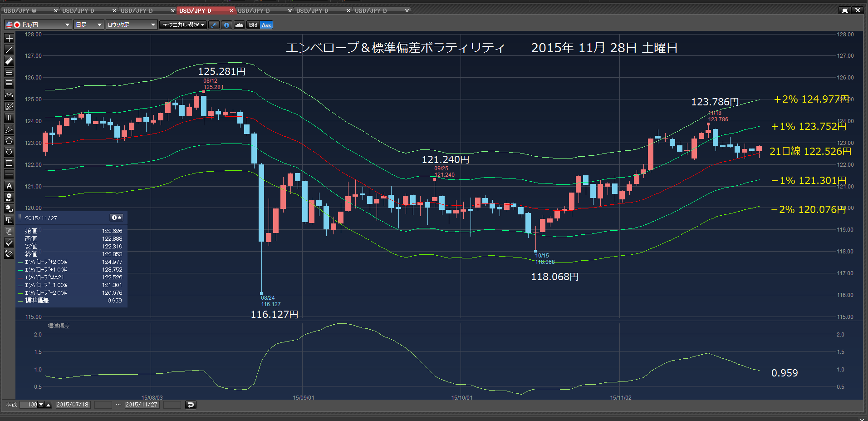Select the eraser tool
This screenshot has height=421, width=868.
9,243
